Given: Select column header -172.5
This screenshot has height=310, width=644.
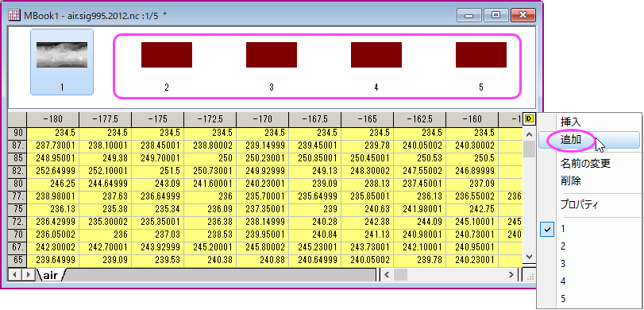Looking at the screenshot, I should [x=210, y=119].
